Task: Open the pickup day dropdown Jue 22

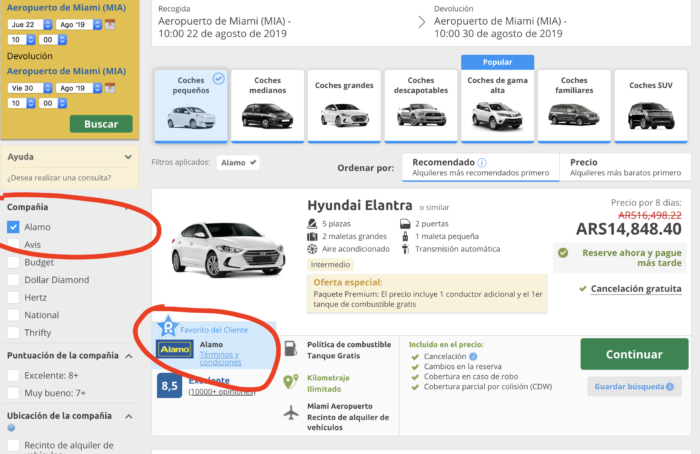Action: pyautogui.click(x=29, y=25)
